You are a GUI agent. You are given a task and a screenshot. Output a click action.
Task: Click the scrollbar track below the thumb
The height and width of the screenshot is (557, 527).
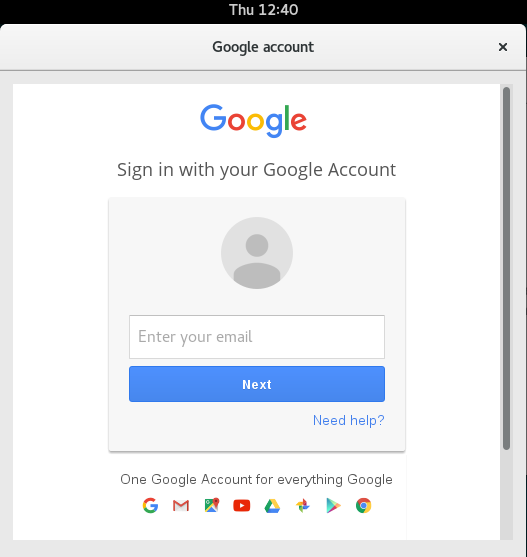point(506,495)
